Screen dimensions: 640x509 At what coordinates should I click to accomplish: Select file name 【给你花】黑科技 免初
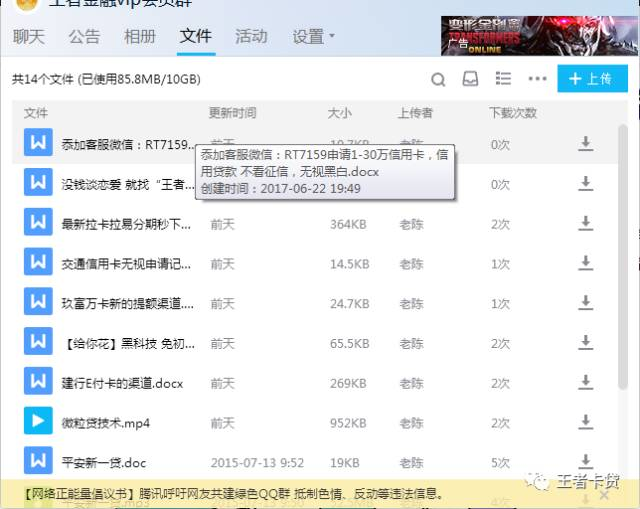128,344
